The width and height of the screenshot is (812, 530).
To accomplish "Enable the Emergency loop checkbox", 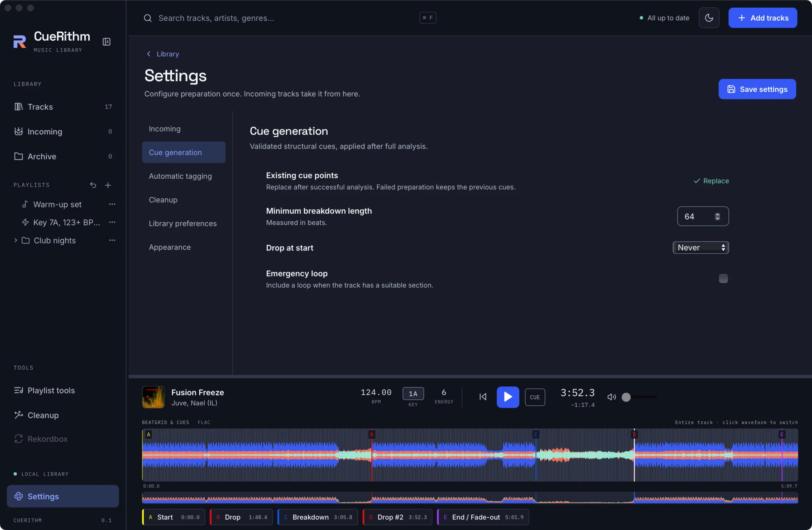I will pyautogui.click(x=723, y=278).
